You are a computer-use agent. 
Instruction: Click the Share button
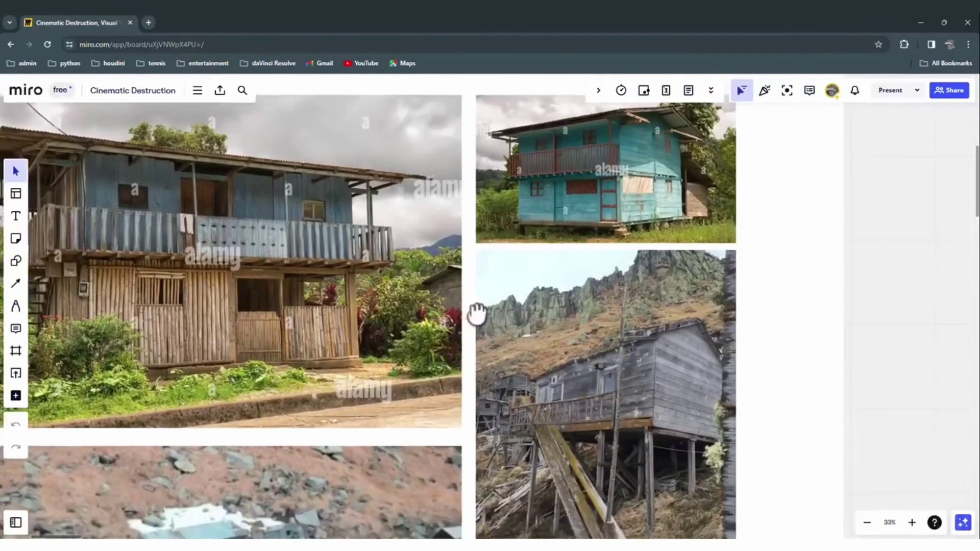click(x=949, y=90)
